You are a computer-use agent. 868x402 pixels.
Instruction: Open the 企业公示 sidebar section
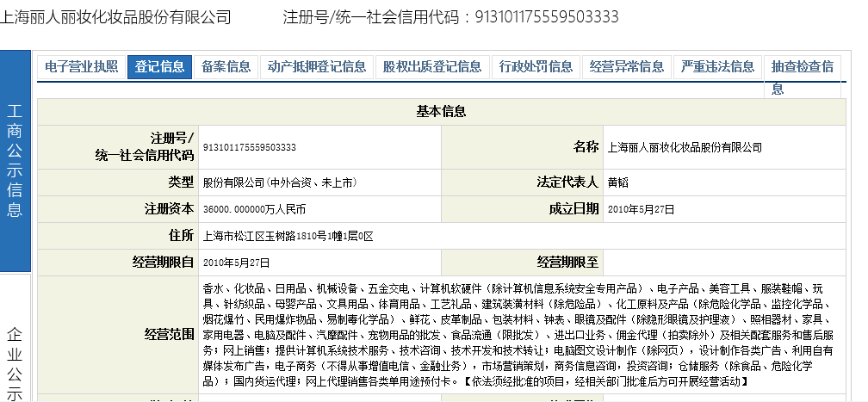tap(15, 362)
